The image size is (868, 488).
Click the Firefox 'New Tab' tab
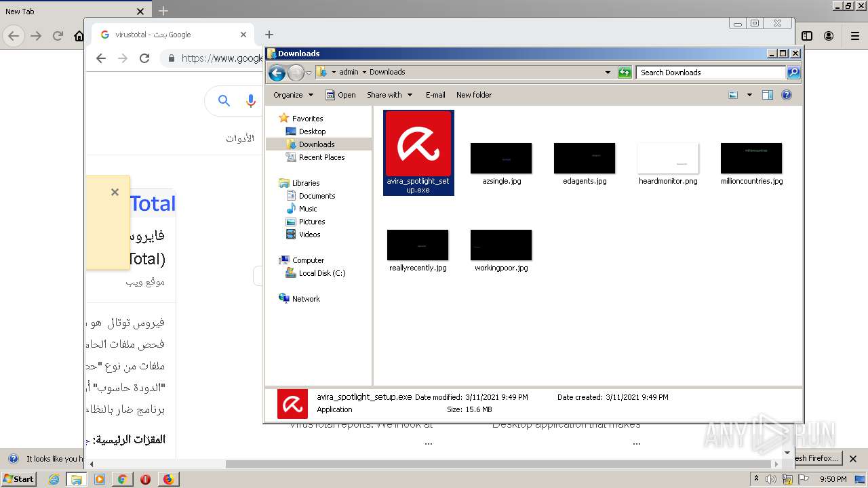click(x=75, y=12)
